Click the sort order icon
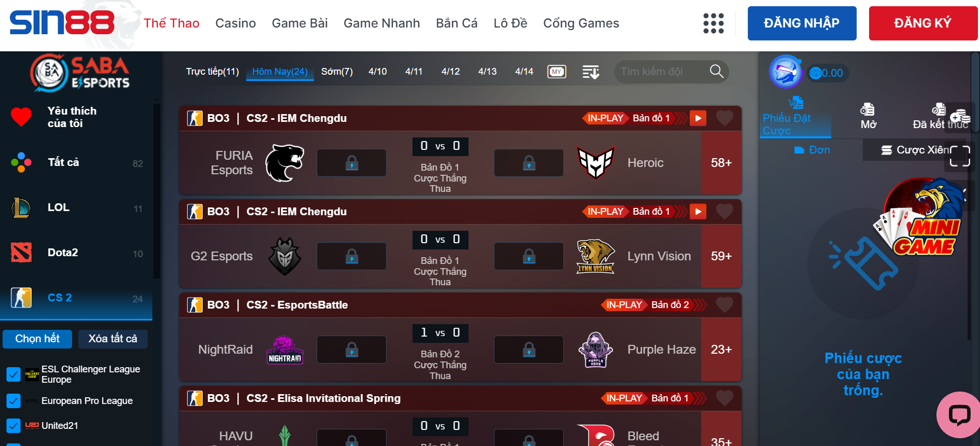980x446 pixels. (591, 72)
